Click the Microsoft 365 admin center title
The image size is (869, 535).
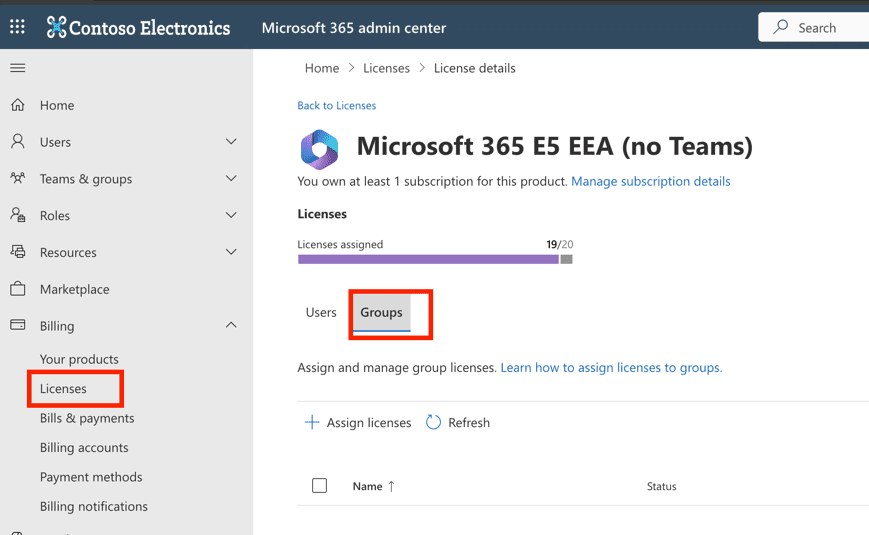click(x=354, y=28)
